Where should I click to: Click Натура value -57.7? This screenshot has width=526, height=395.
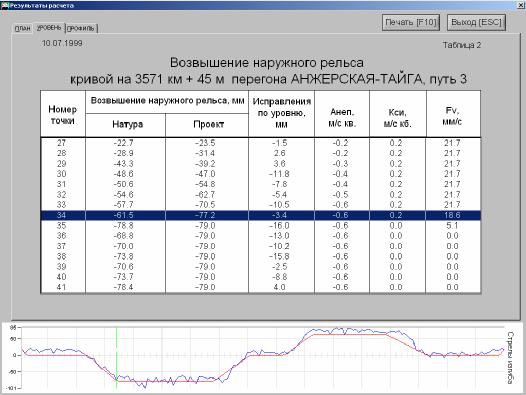point(123,205)
